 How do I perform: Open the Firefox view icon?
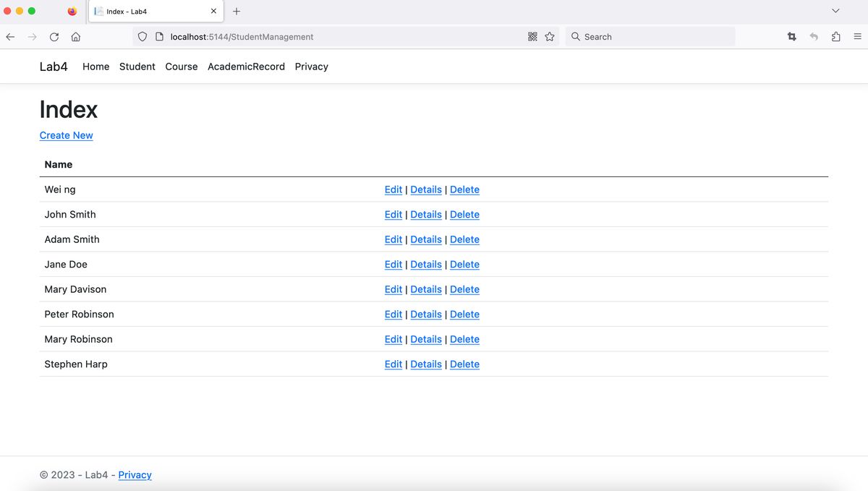point(72,12)
